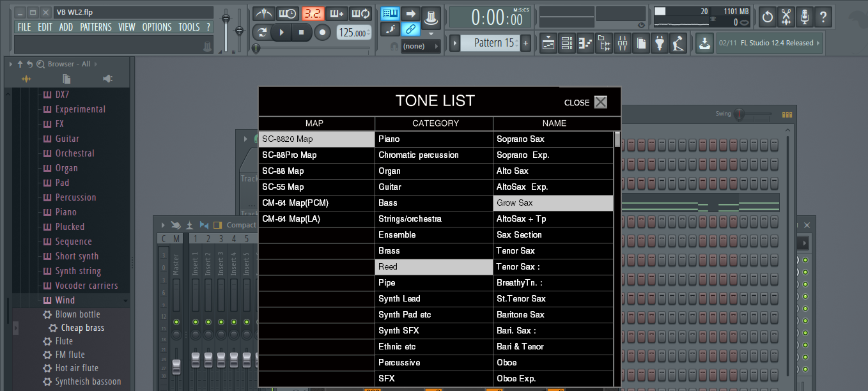
Task: Open the PATTERNS menu
Action: (95, 27)
